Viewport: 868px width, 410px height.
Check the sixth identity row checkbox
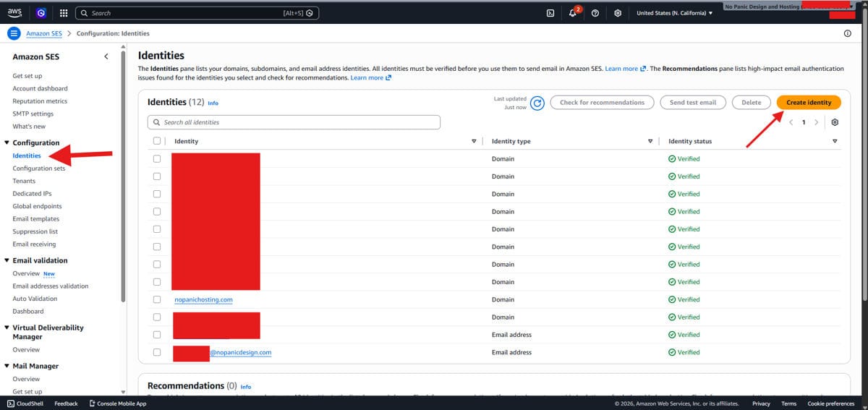[157, 247]
